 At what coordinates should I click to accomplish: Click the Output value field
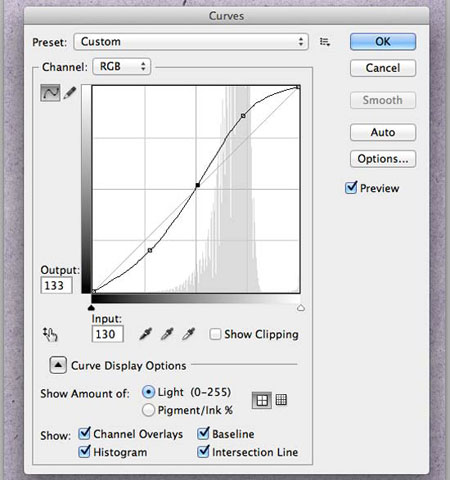coord(56,286)
